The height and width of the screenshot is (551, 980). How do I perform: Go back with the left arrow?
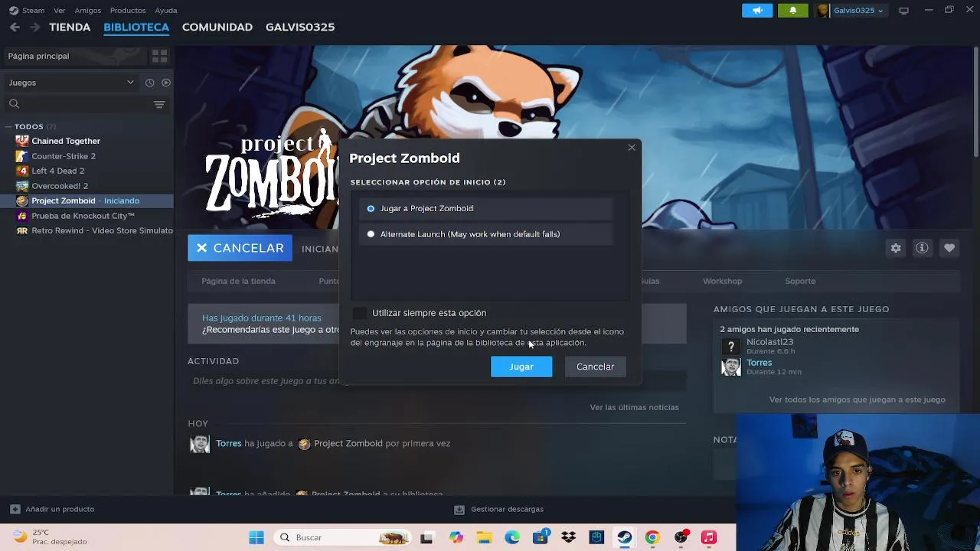pyautogui.click(x=15, y=27)
